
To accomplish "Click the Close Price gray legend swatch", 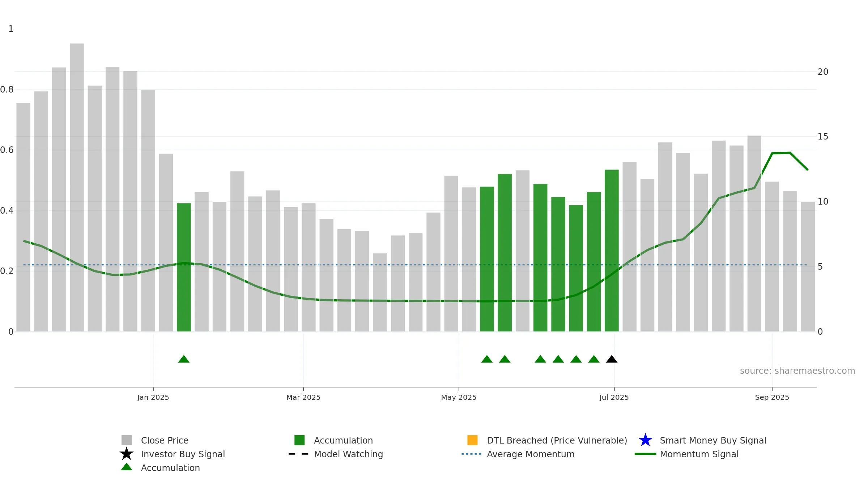I will (x=127, y=440).
